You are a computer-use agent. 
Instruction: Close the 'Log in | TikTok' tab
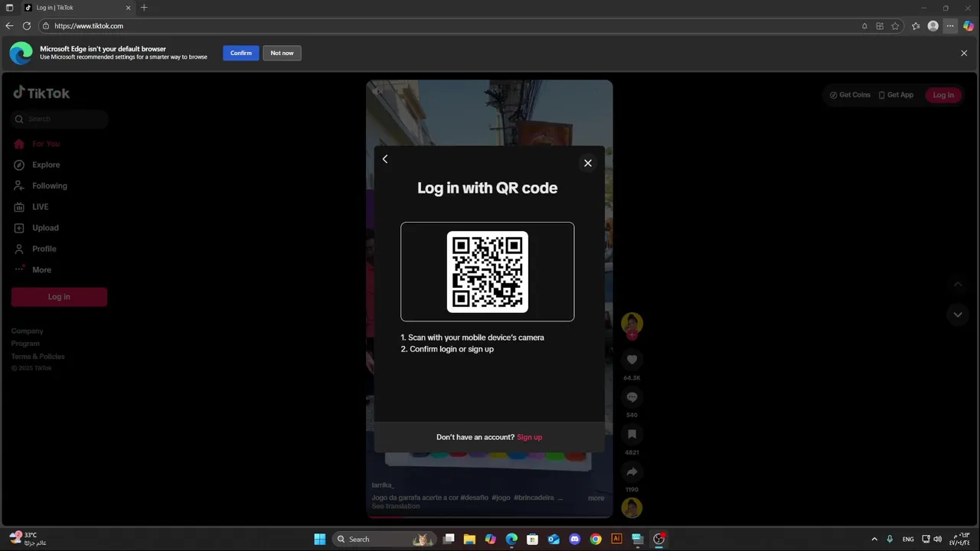(129, 8)
